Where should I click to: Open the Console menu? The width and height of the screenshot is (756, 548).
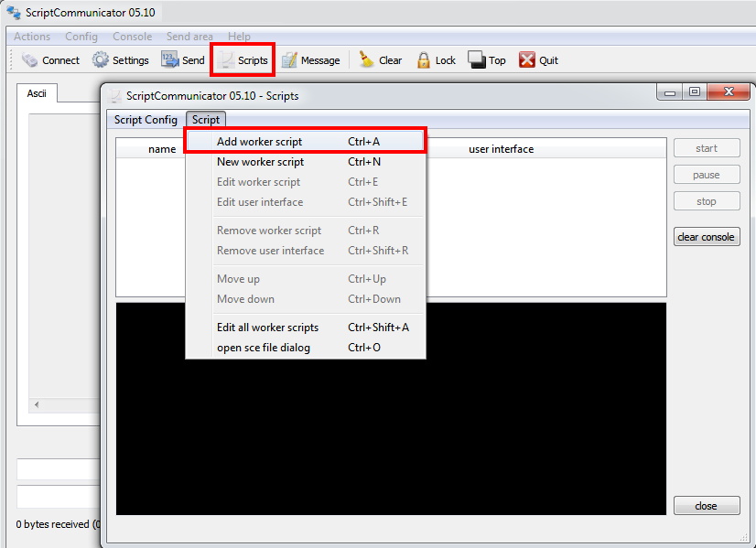(x=132, y=37)
